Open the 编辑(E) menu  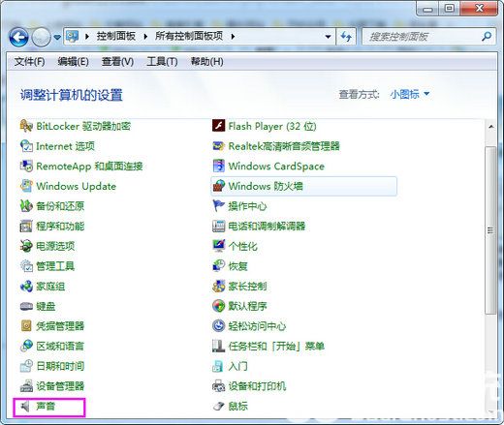73,61
